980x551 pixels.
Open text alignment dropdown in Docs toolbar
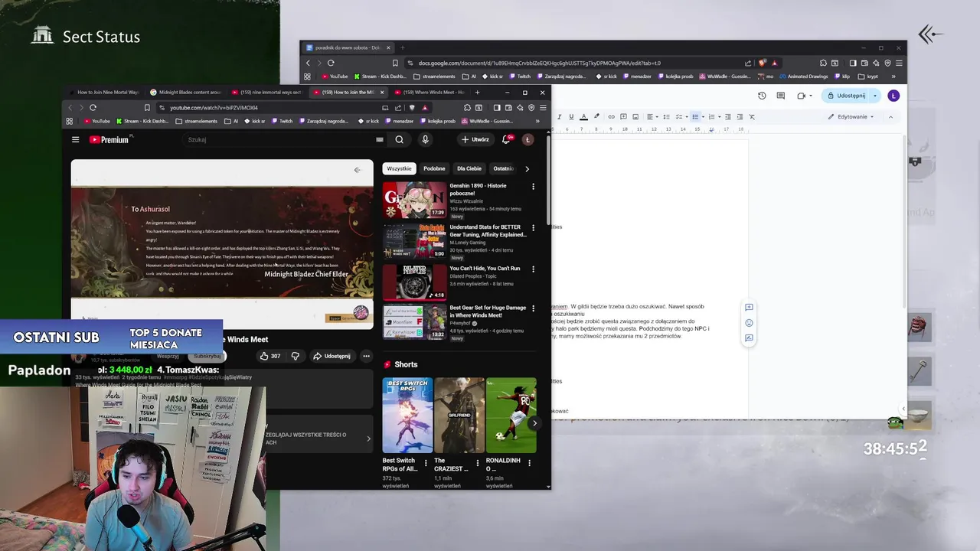(652, 117)
